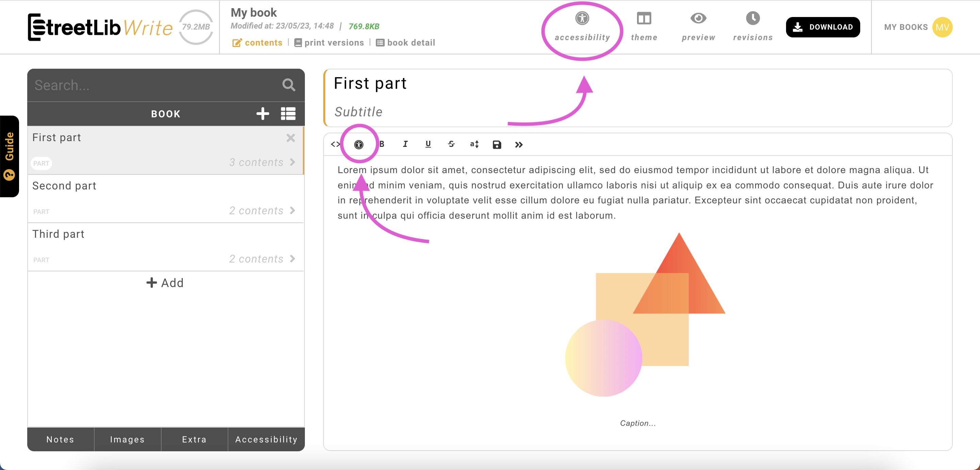Click the DOWNLOAD button
The image size is (980, 470).
tap(822, 27)
